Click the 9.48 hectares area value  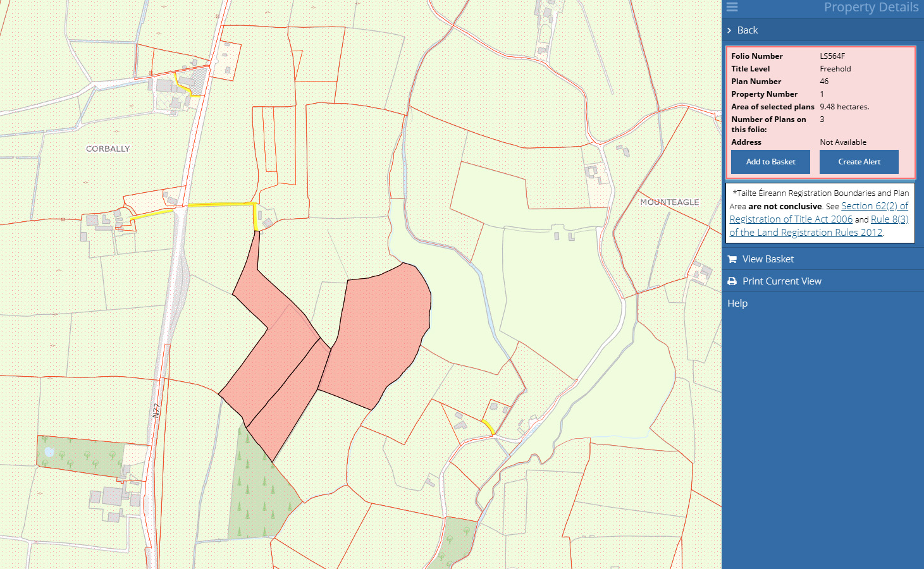[x=844, y=107]
